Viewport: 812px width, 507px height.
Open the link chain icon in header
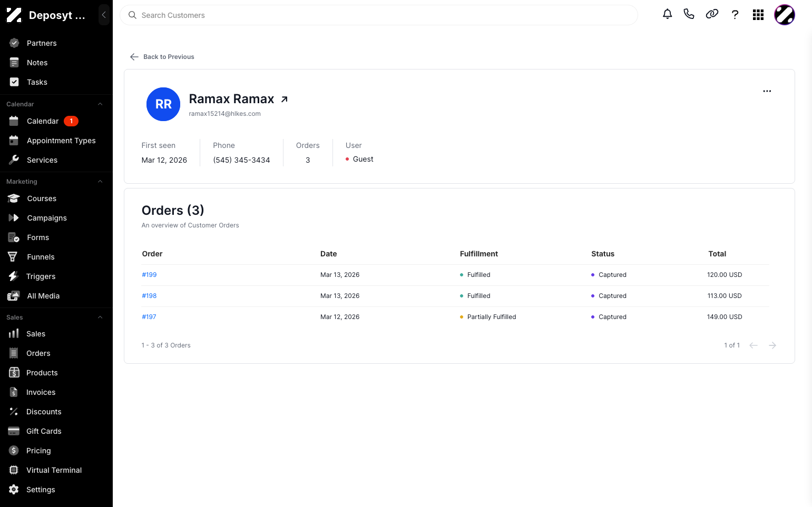[712, 14]
